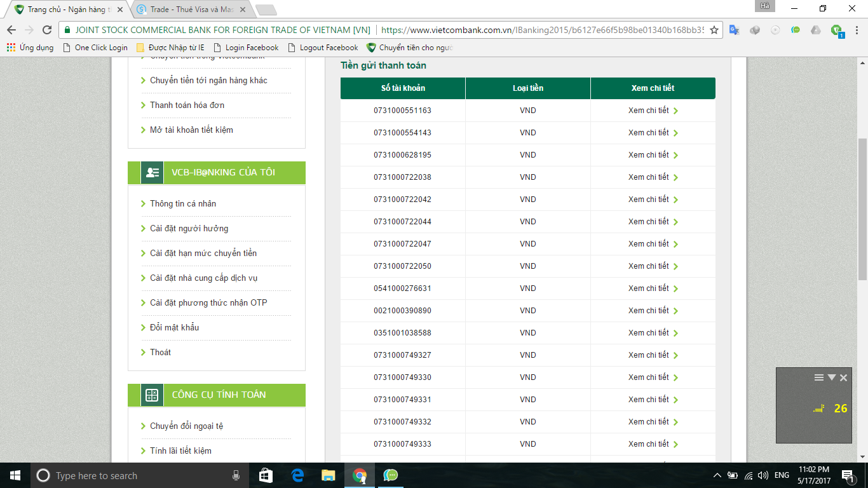Viewport: 868px width, 488px height.
Task: Click the Cortana microphone icon
Action: pyautogui.click(x=236, y=475)
